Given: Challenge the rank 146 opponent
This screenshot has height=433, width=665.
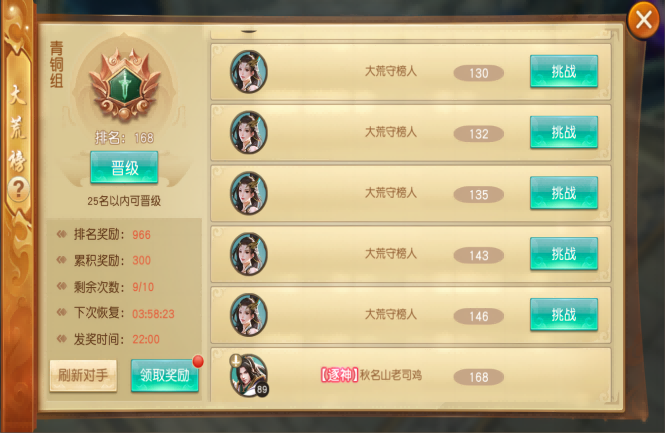Looking at the screenshot, I should pyautogui.click(x=564, y=314).
